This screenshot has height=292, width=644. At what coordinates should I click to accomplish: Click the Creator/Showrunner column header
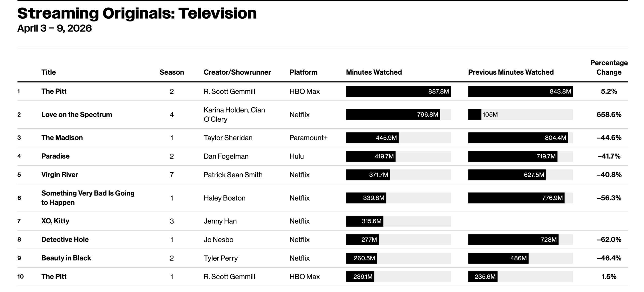pyautogui.click(x=237, y=72)
